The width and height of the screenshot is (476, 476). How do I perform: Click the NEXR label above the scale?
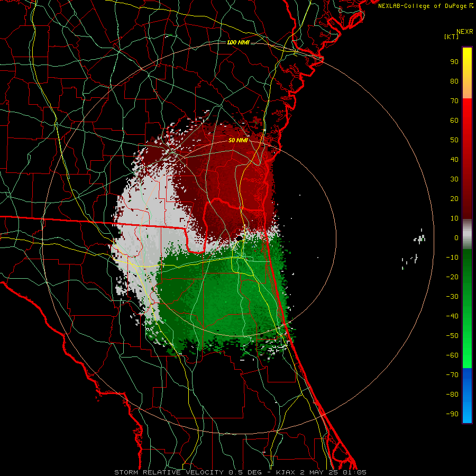465,32
